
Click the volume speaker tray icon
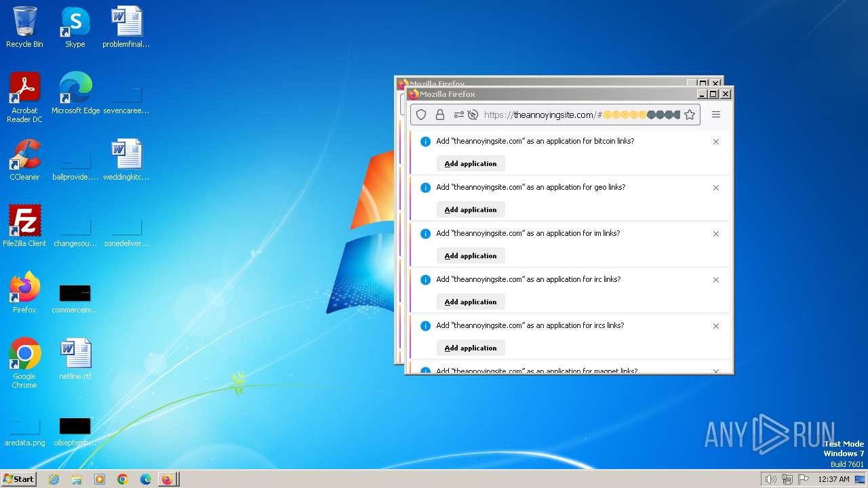(x=771, y=479)
